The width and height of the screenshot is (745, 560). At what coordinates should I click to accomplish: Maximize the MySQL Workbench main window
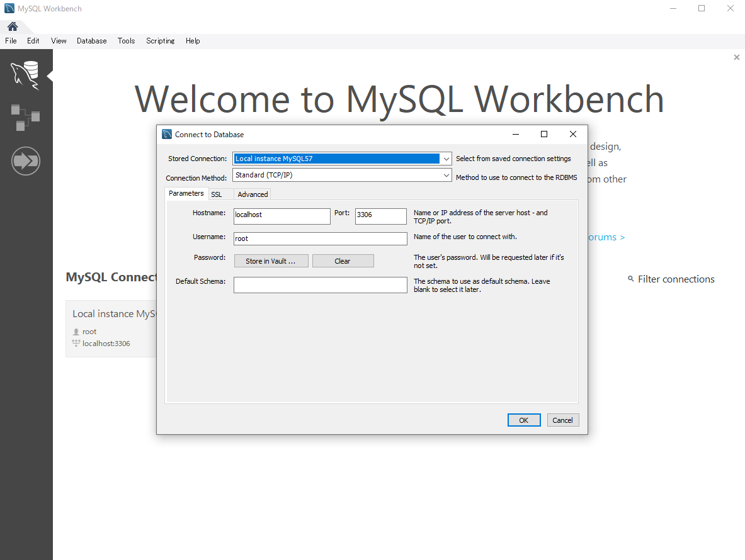tap(702, 8)
